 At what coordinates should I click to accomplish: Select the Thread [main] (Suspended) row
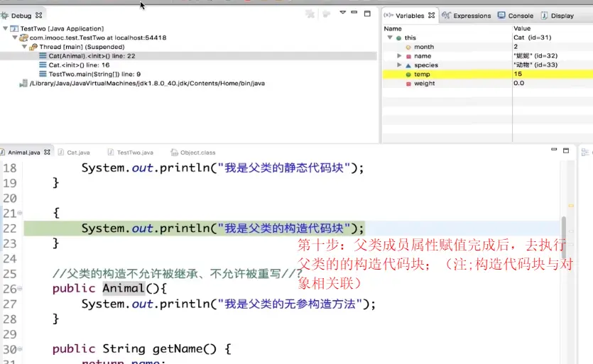tap(82, 47)
